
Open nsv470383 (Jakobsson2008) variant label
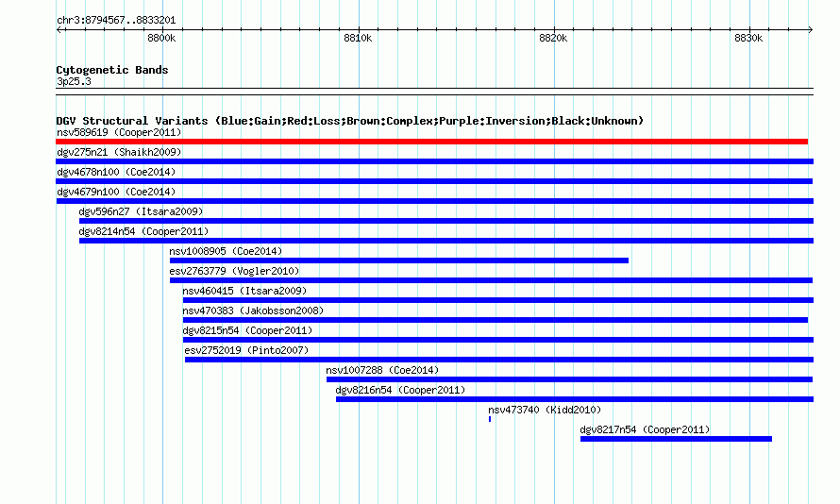point(253,311)
